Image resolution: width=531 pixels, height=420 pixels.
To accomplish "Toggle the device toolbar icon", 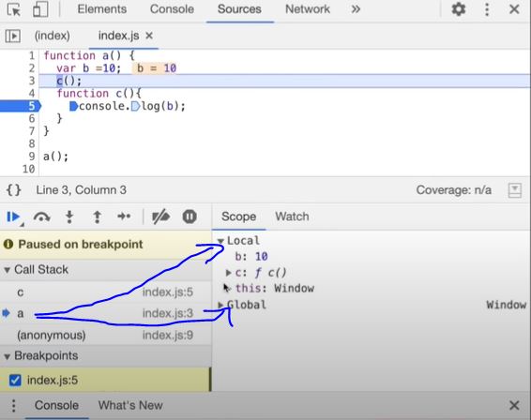I will pyautogui.click(x=40, y=9).
